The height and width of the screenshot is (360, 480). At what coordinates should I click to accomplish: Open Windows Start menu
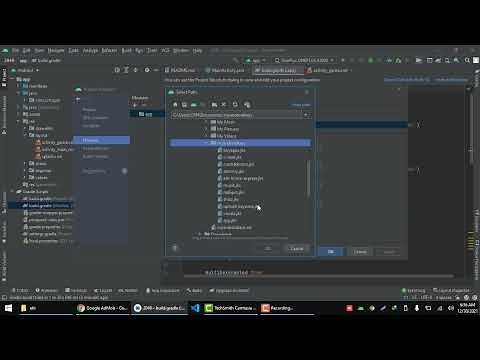(x=8, y=308)
